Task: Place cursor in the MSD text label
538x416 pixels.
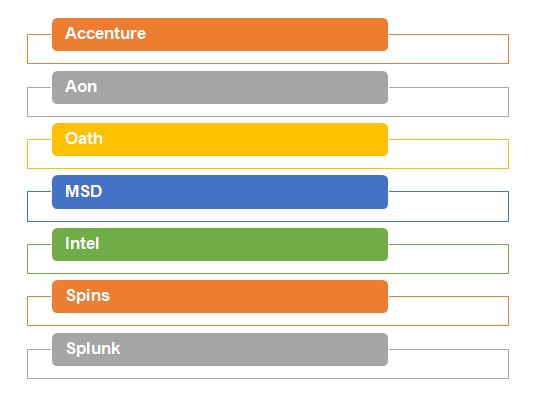Action: [84, 191]
